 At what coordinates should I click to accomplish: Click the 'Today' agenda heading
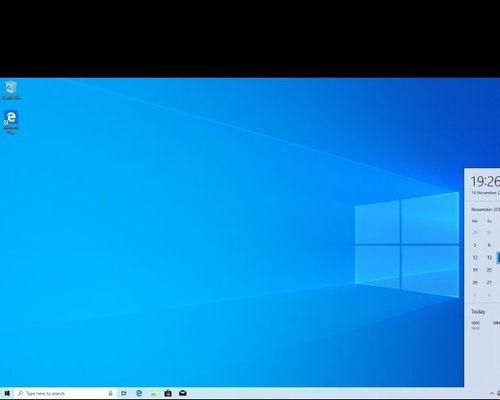[478, 312]
